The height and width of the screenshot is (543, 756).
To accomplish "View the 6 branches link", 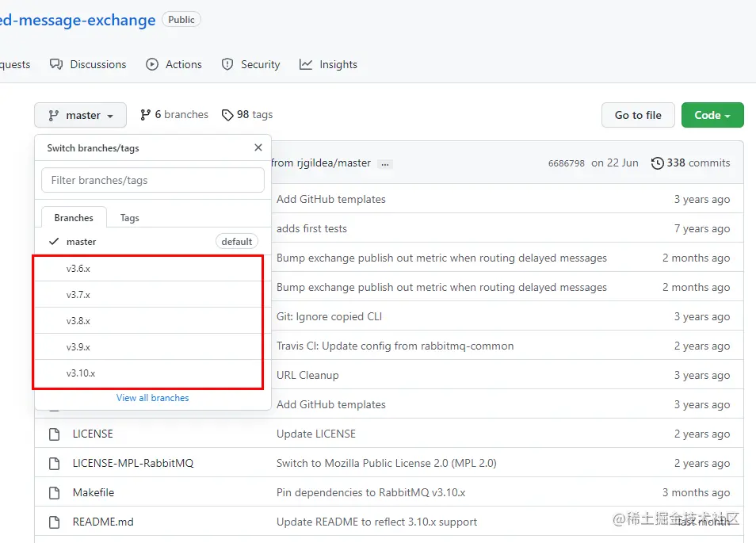I will [174, 115].
